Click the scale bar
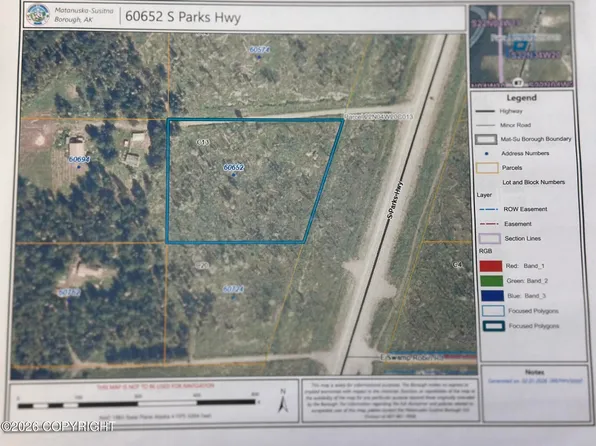This screenshot has width=596, height=446. pos(137,403)
